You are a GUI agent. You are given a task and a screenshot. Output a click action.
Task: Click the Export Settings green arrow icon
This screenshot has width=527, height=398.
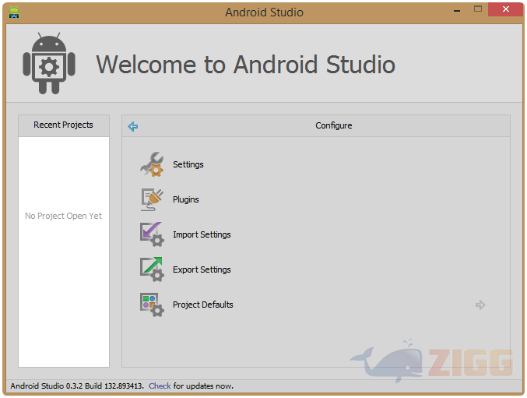click(152, 269)
